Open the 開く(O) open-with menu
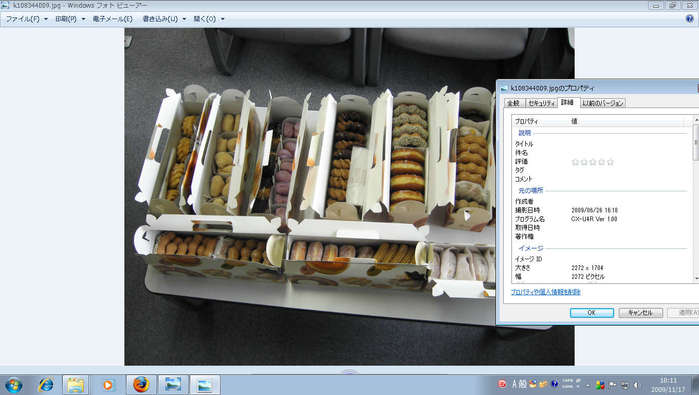This screenshot has width=699, height=395. pos(209,19)
